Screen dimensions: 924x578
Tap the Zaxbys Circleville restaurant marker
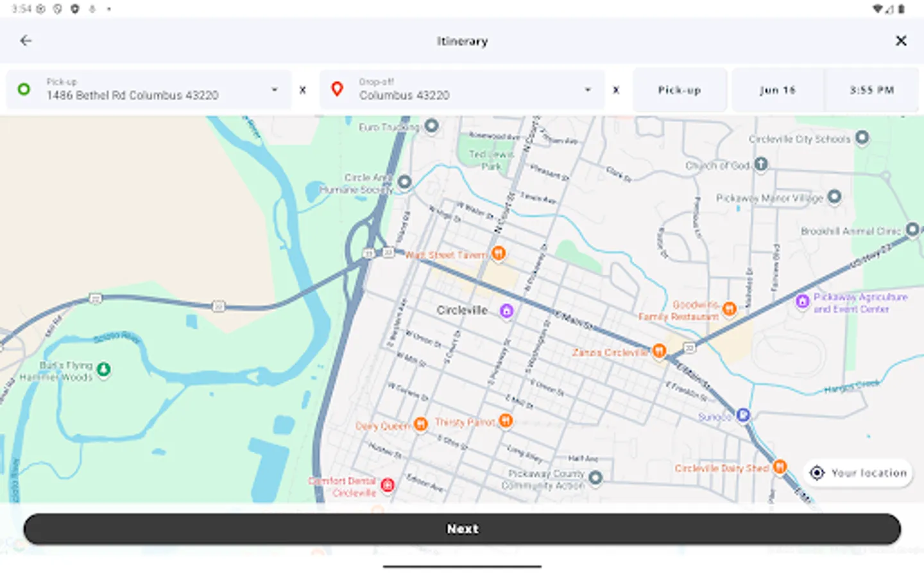click(659, 351)
